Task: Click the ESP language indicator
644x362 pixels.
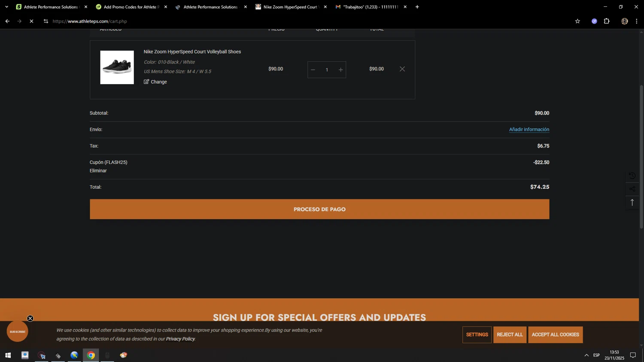Action: [596, 355]
